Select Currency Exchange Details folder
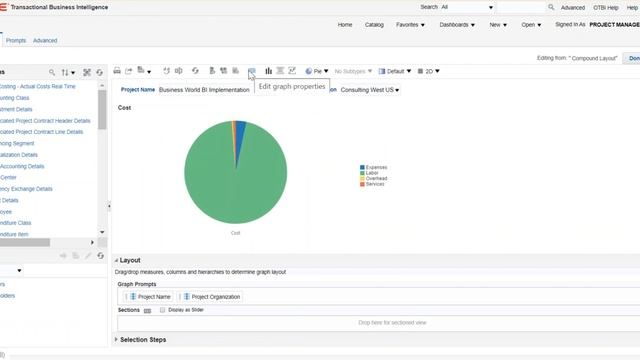 pyautogui.click(x=26, y=189)
